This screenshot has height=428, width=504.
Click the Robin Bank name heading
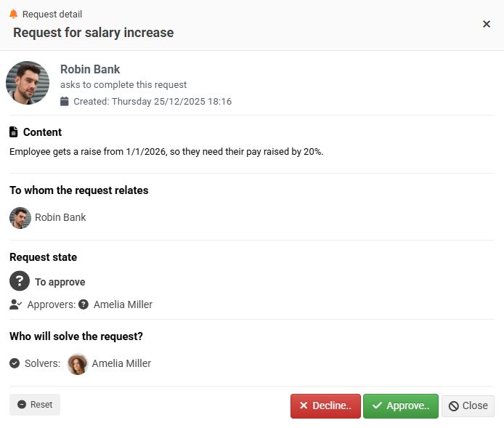[90, 70]
